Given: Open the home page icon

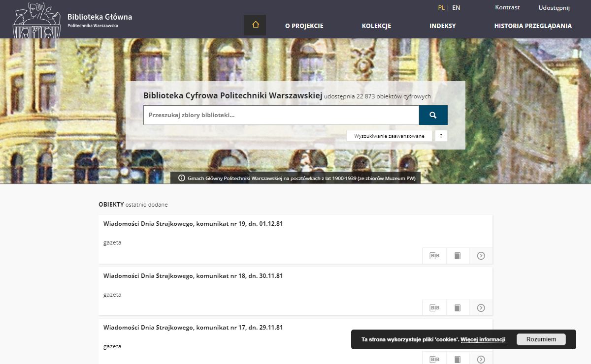Looking at the screenshot, I should click(255, 25).
